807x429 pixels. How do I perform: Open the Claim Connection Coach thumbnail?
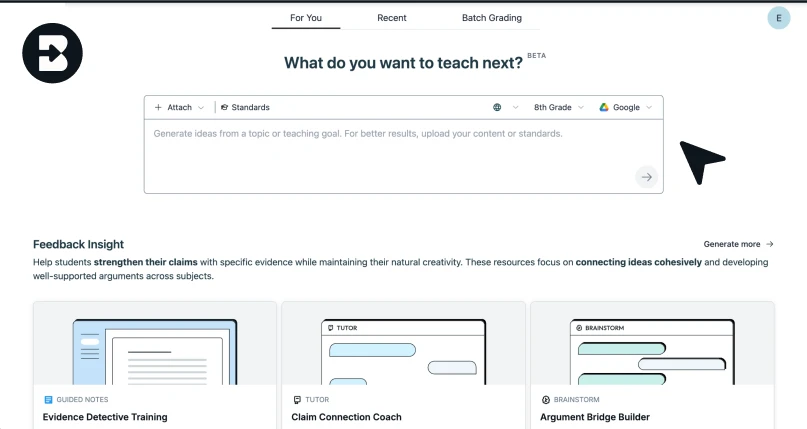click(x=404, y=343)
